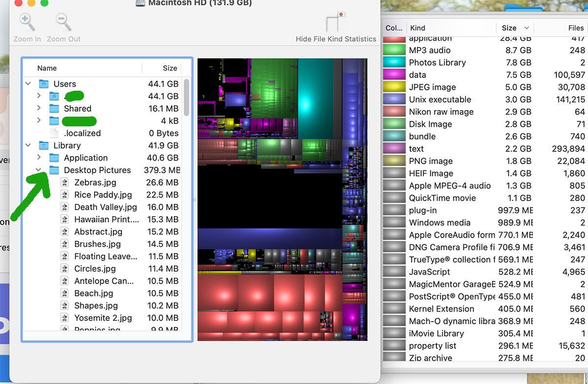The width and height of the screenshot is (588, 384).
Task: Click the Photos Library cyan color swatch
Action: coord(393,62)
